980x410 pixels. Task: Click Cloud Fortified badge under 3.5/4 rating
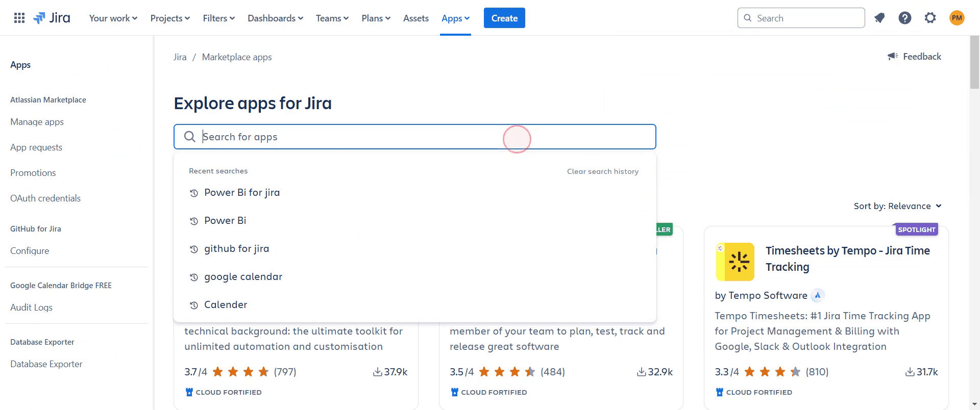489,392
